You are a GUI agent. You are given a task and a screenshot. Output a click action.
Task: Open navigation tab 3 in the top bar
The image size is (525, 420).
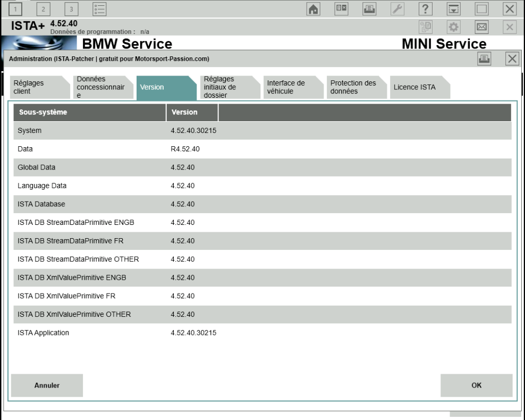tap(71, 9)
